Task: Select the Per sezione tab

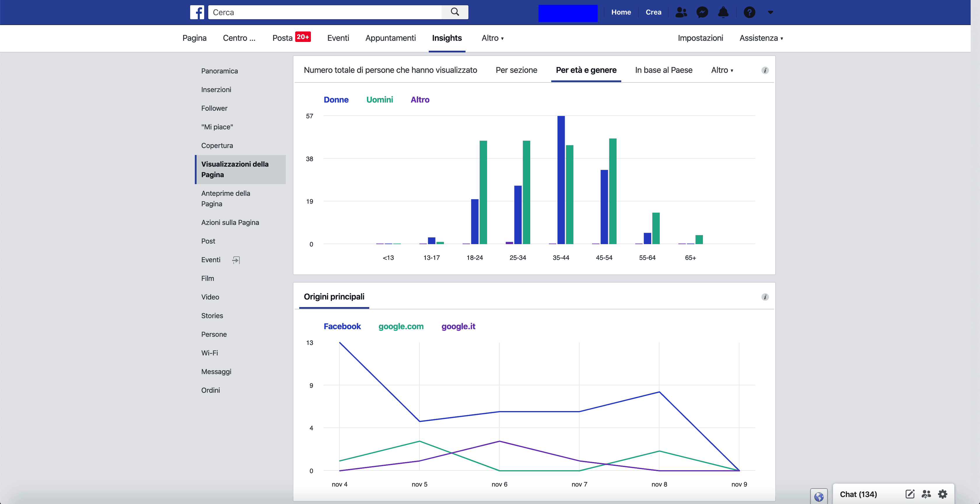Action: (516, 70)
